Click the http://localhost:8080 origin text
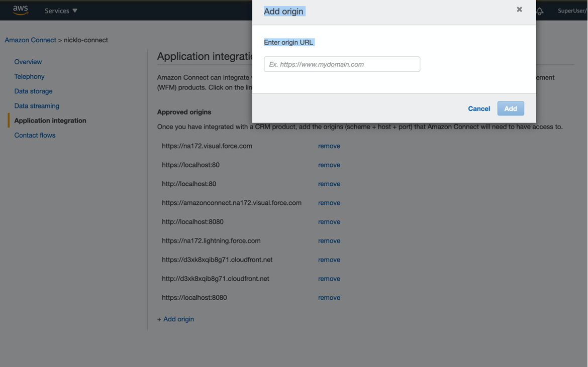 (x=193, y=222)
